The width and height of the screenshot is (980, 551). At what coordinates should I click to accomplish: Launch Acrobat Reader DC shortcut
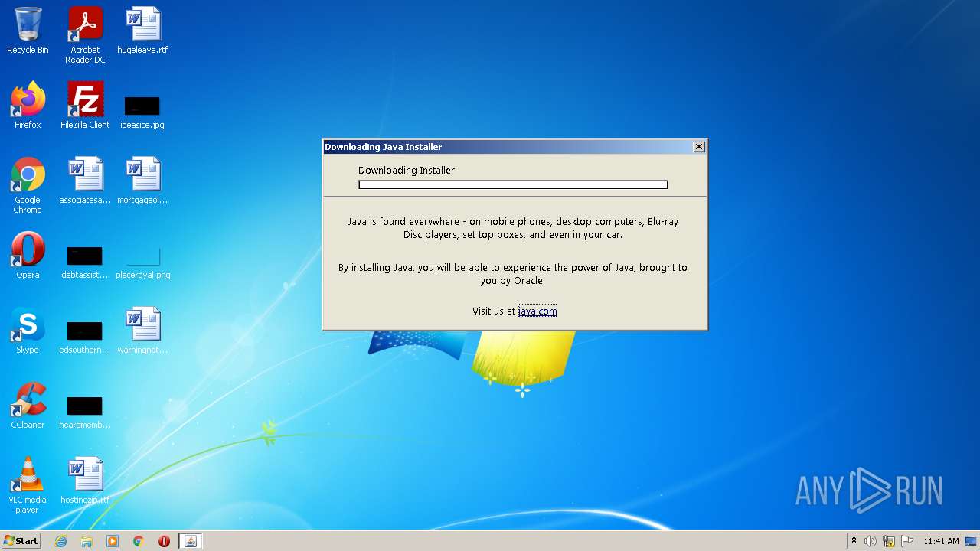[x=85, y=35]
